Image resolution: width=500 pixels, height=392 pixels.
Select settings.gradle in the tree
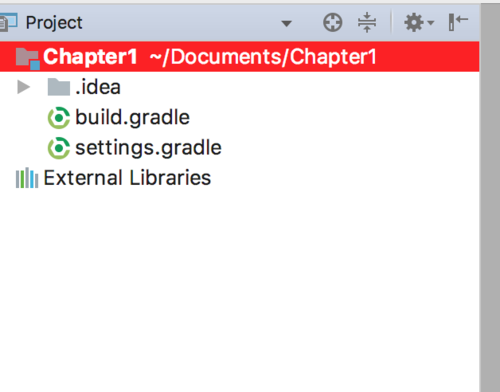click(x=148, y=148)
